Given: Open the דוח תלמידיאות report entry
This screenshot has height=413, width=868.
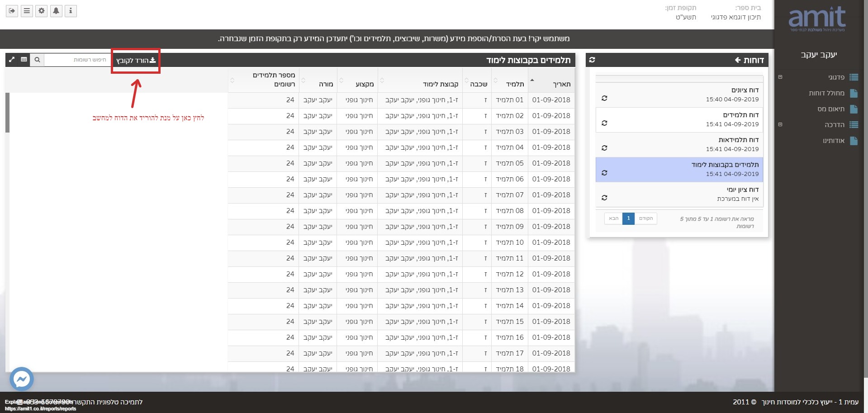Looking at the screenshot, I should [x=679, y=145].
